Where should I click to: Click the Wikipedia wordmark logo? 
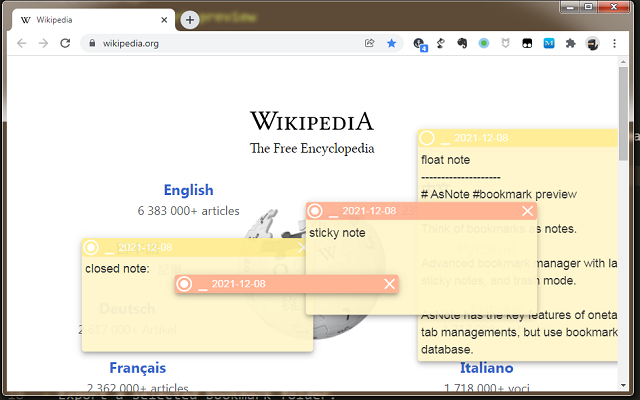[312, 121]
